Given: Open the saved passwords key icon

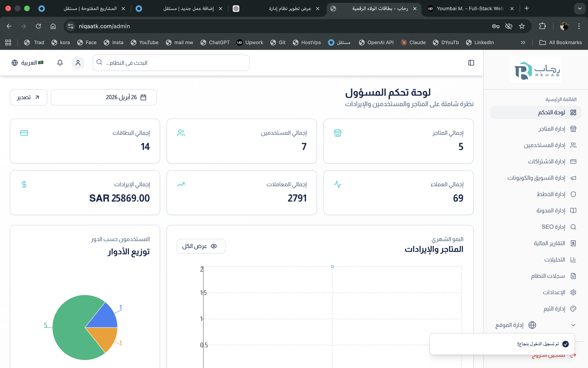Looking at the screenshot, I should tap(496, 26).
